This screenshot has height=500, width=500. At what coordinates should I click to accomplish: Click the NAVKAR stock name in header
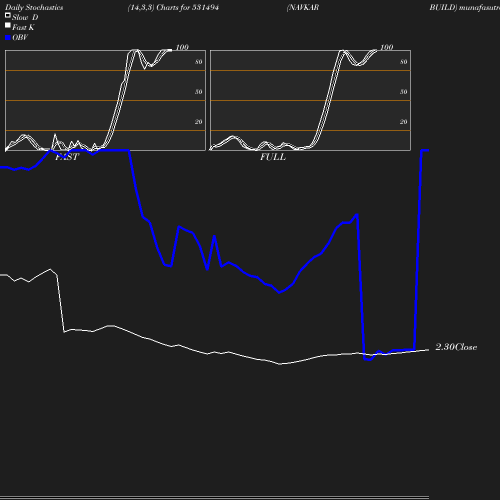303,7
